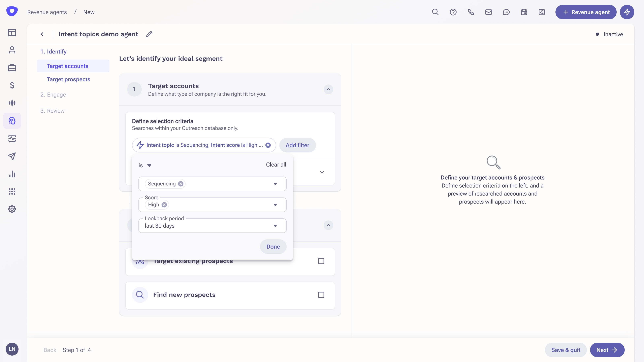
Task: Check the Find new prospects box
Action: tap(321, 295)
